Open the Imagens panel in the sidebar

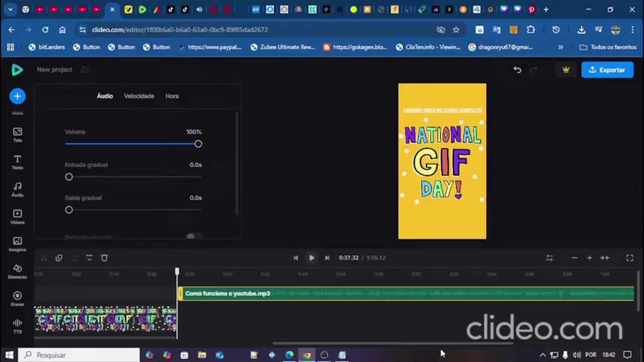pyautogui.click(x=17, y=244)
